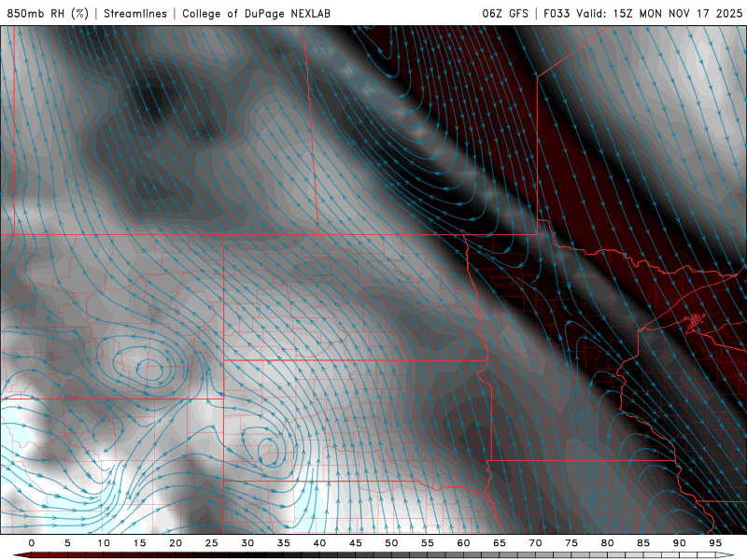Click the colorbar label "80"
This screenshot has height=560, width=747.
608,543
